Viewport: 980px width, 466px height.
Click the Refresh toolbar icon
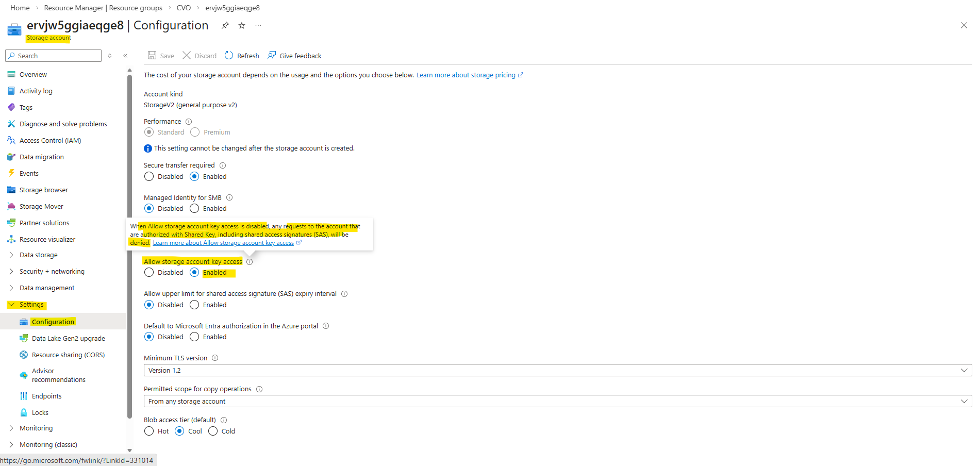tap(229, 56)
